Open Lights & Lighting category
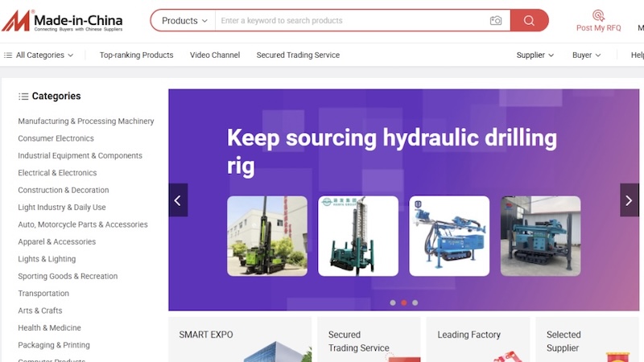644x362 pixels. tap(47, 259)
